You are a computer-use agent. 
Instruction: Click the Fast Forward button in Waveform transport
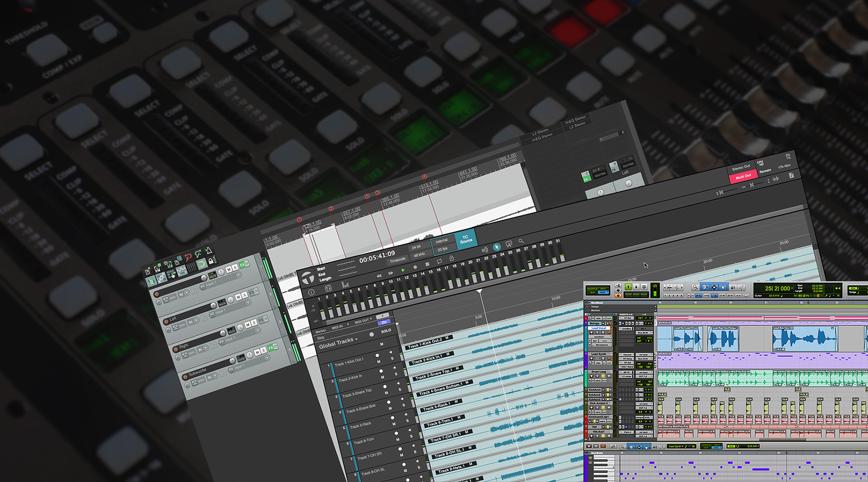pos(391,273)
